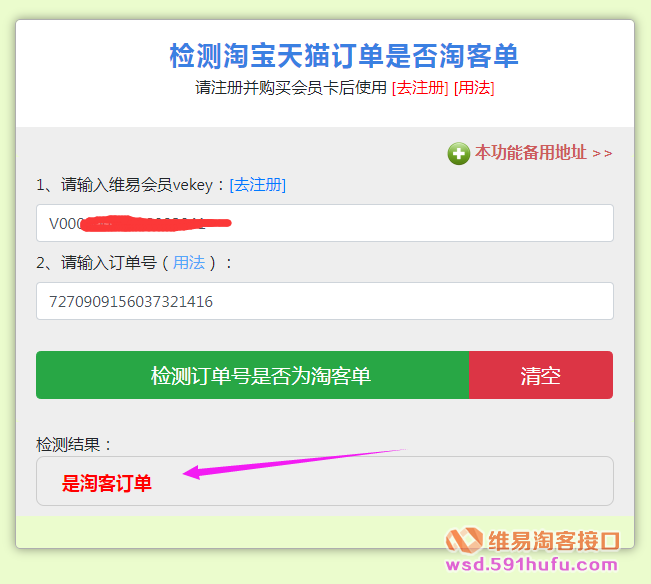
Task: Click the blue [去注册] link next to vekey label
Action: [258, 185]
